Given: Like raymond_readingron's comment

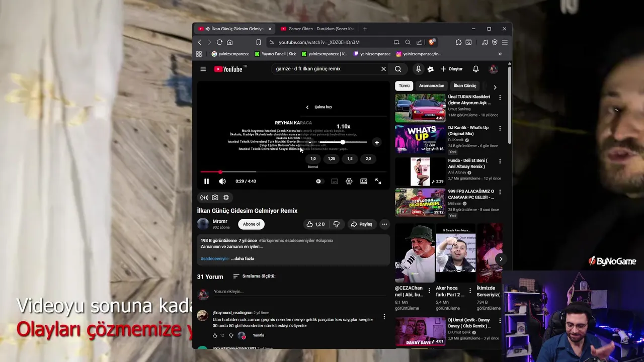Looking at the screenshot, I should click(215, 335).
